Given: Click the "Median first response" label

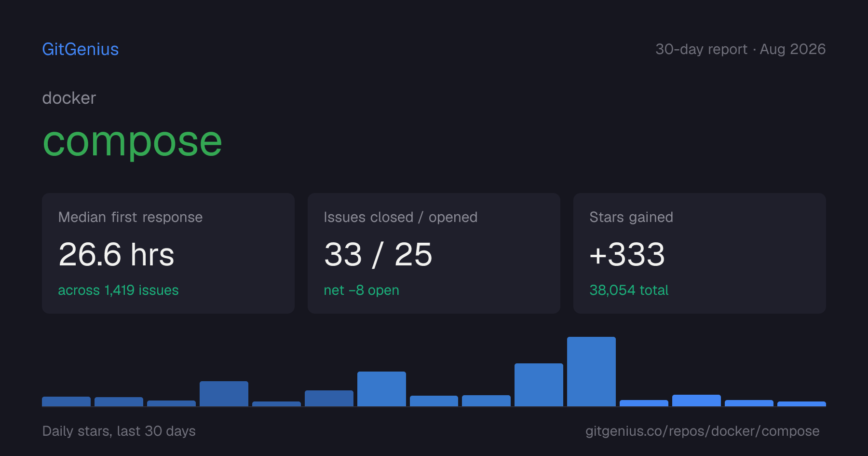Looking at the screenshot, I should 130,217.
